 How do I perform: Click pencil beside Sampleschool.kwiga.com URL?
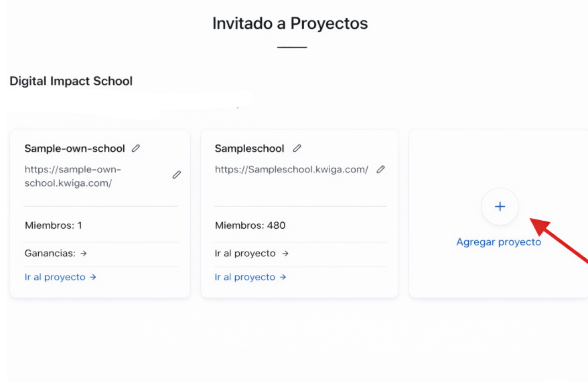380,170
